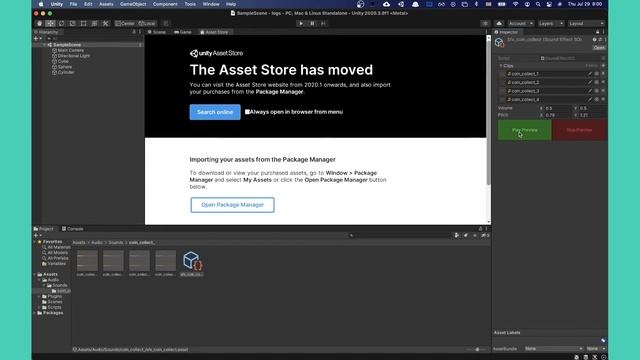Screen dimensions: 640x360
Task: Click the Open Package Manager button
Action: pos(232,205)
